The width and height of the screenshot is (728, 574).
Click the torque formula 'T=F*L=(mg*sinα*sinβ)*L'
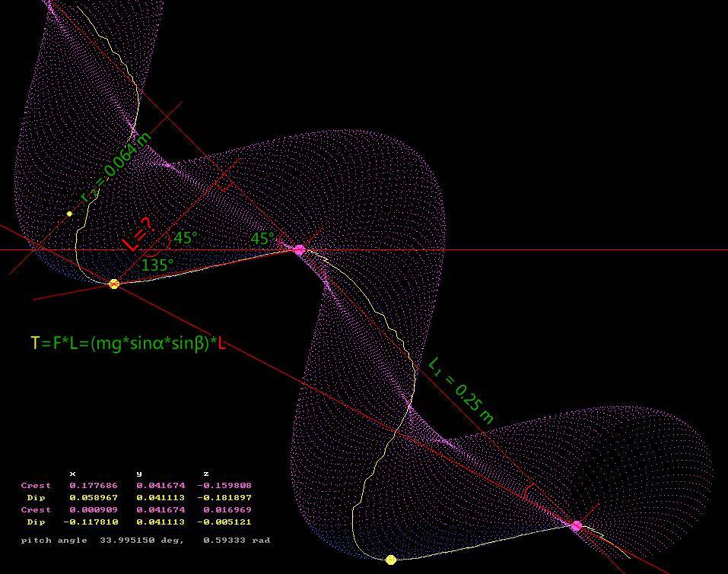pos(128,344)
